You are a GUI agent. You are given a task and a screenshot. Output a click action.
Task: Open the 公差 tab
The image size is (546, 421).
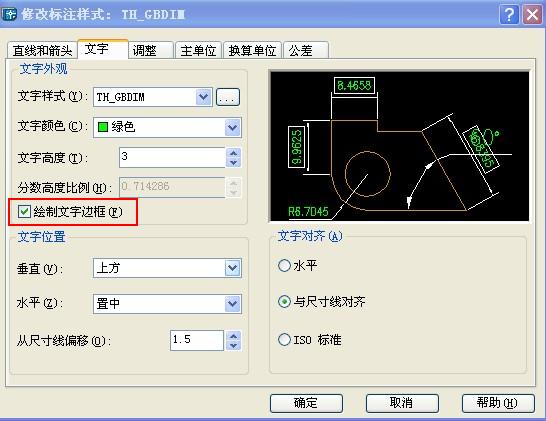pyautogui.click(x=306, y=50)
